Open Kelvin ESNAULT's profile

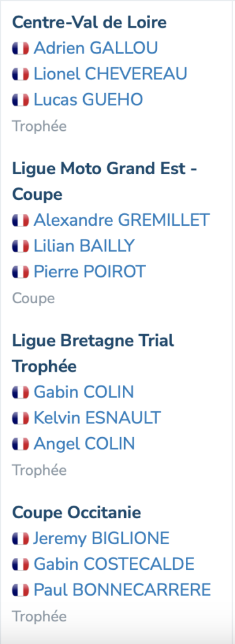pos(97,418)
